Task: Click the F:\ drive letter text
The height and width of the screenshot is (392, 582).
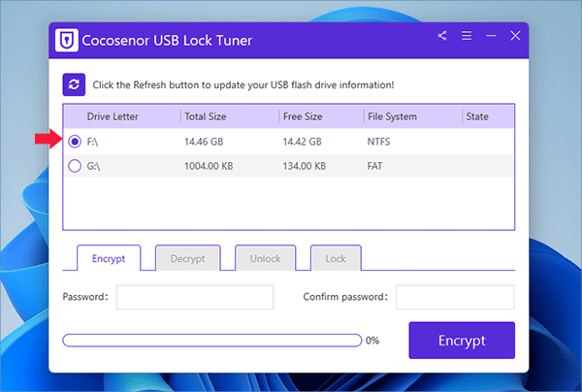Action: pos(92,142)
